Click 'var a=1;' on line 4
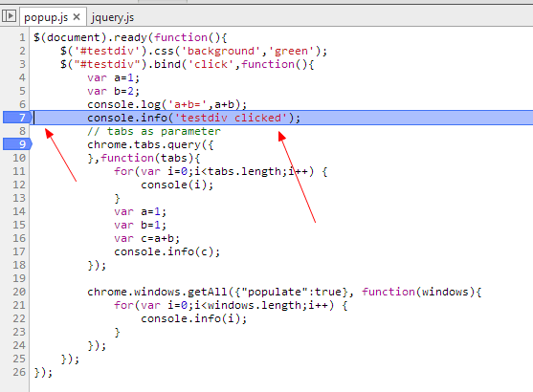The width and height of the screenshot is (533, 392). tap(113, 77)
